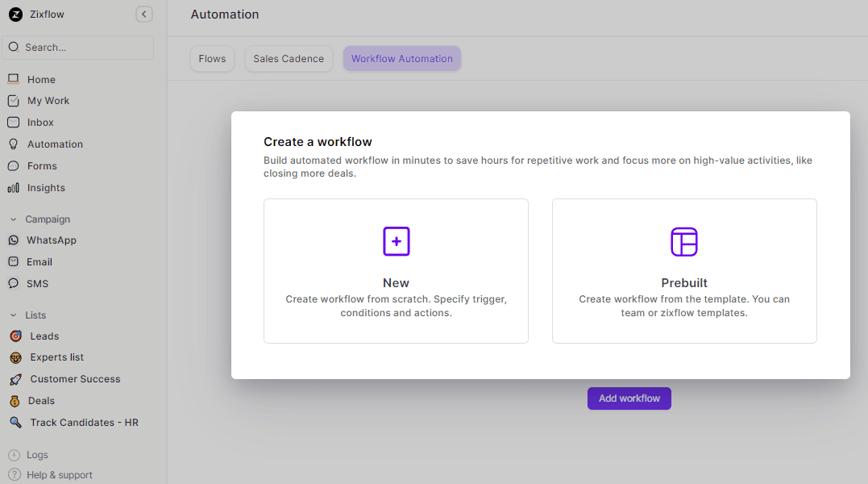
Task: Switch to the Flows tab
Action: point(212,59)
